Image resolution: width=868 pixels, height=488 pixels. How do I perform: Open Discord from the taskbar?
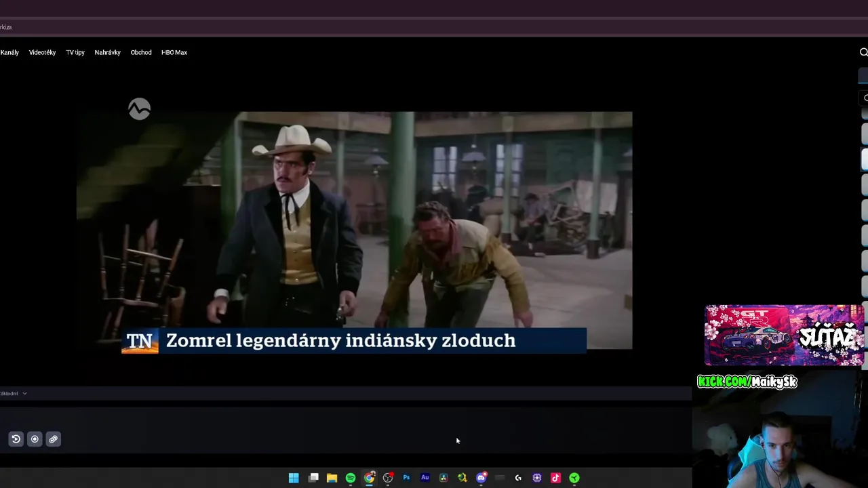click(481, 478)
